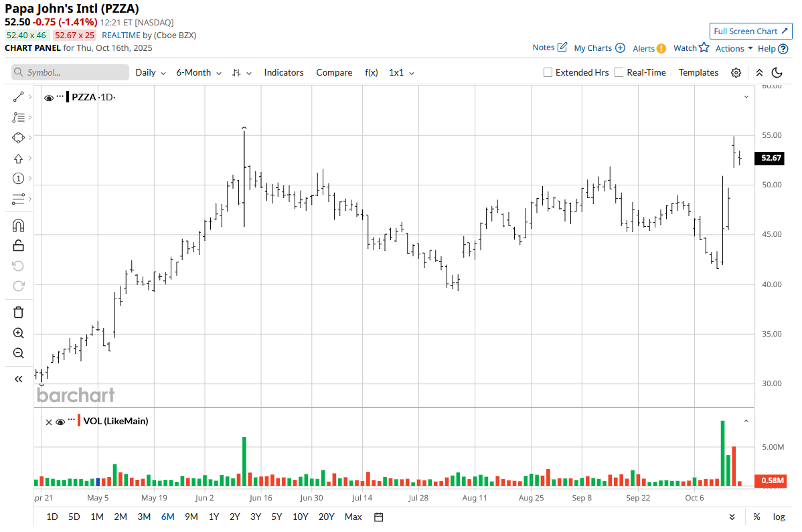The image size is (802, 532).
Task: Hide the VOL indicator with eye icon
Action: click(60, 422)
